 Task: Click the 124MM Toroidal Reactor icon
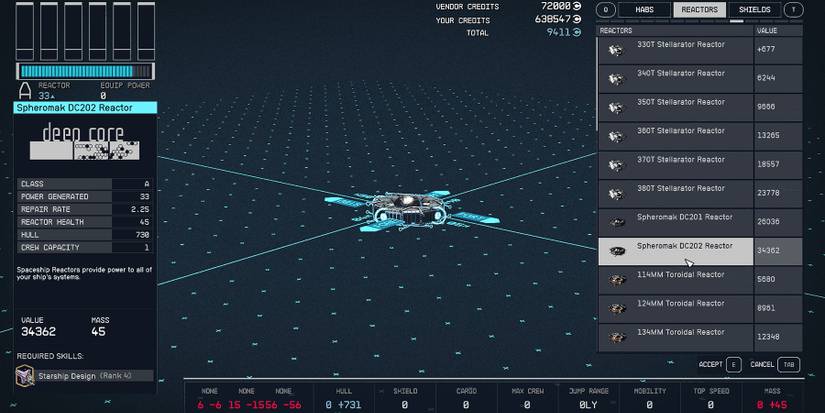pyautogui.click(x=617, y=309)
